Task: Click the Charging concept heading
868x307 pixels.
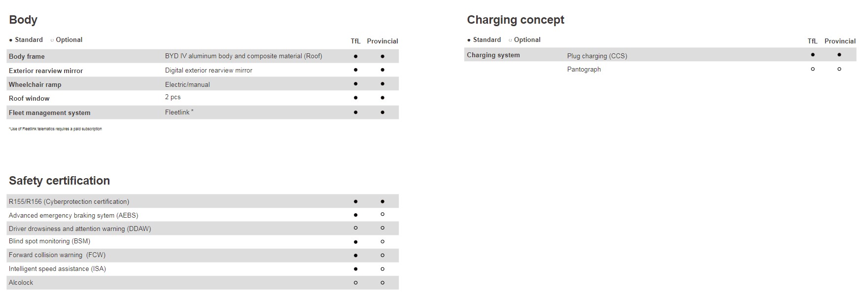Action: pos(516,20)
